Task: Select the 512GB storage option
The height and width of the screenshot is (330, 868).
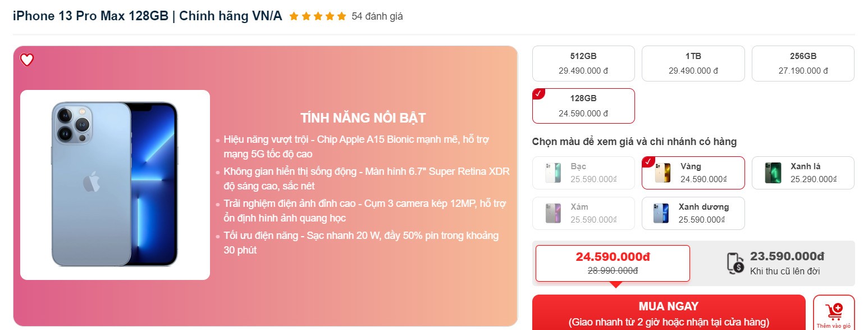Action: pyautogui.click(x=583, y=64)
